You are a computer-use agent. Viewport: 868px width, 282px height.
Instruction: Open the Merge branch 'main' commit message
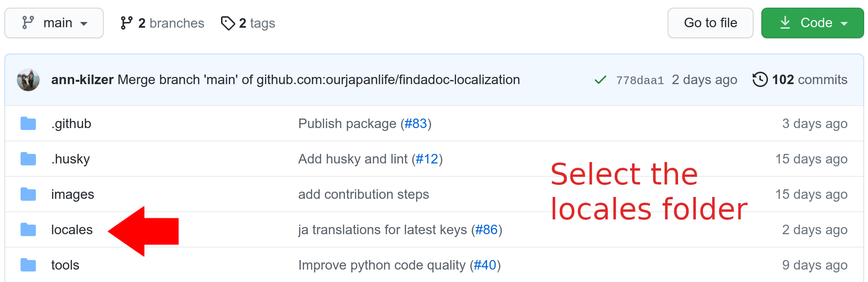click(x=319, y=80)
